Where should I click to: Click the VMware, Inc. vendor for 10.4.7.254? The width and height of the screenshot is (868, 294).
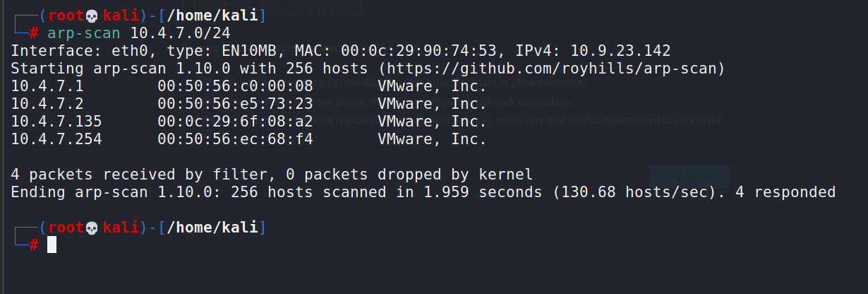[432, 139]
